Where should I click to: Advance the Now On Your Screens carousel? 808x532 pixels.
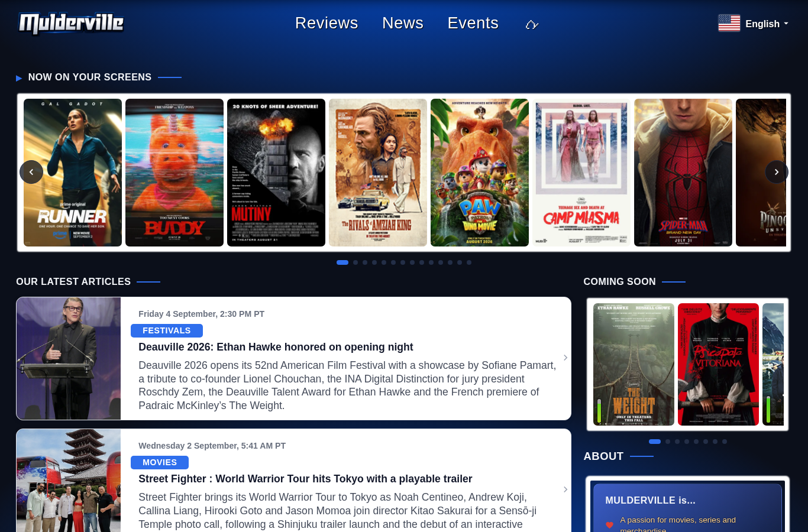pyautogui.click(x=777, y=172)
